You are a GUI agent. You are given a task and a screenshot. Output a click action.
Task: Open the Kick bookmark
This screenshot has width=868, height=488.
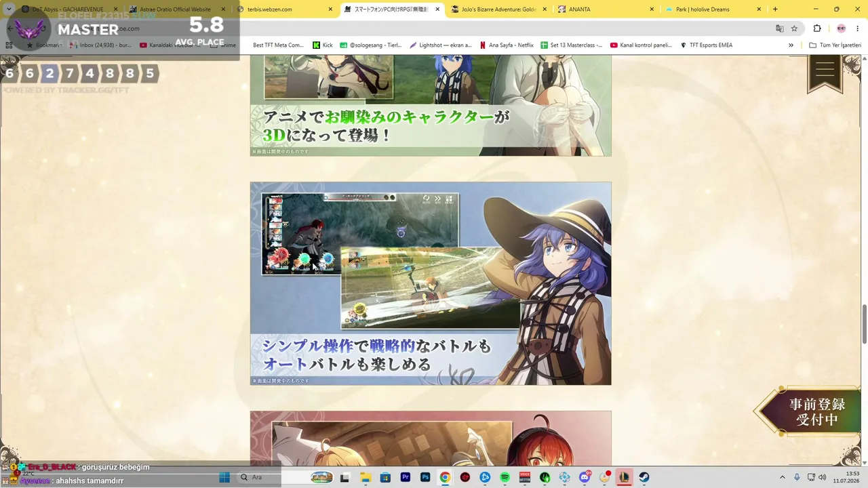click(323, 45)
